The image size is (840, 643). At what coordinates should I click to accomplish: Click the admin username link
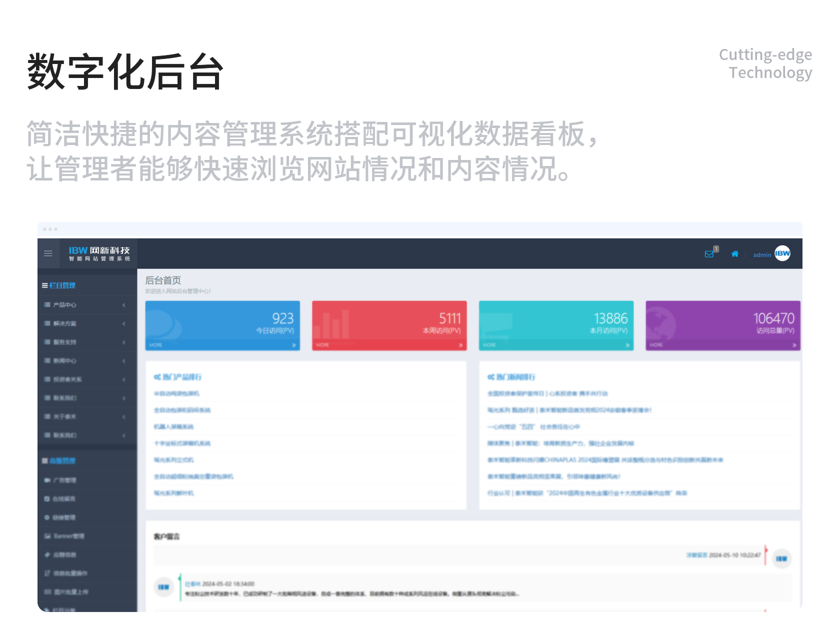[761, 255]
